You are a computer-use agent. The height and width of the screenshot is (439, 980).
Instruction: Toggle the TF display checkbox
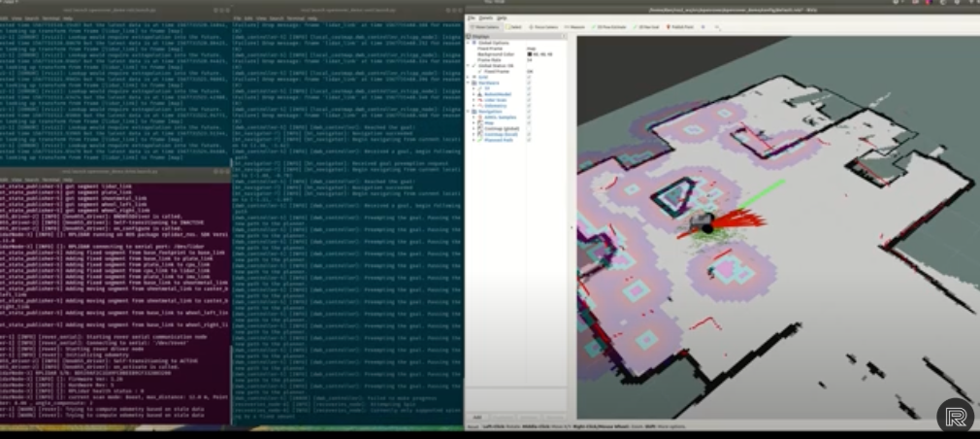(529, 88)
